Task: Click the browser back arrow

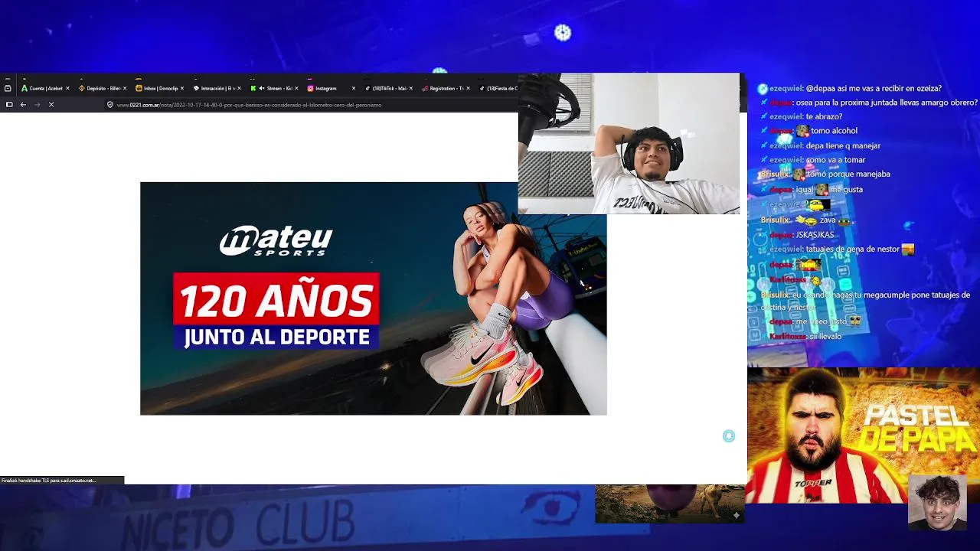Action: (23, 104)
